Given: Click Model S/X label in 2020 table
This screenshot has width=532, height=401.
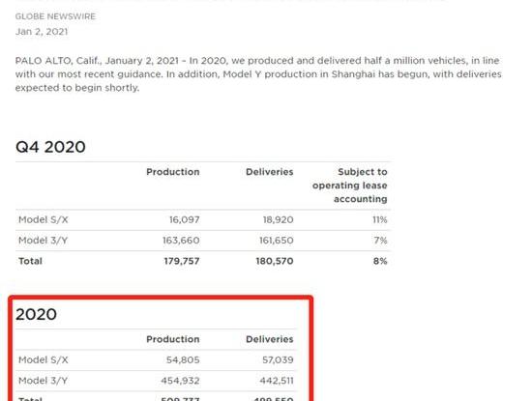Looking at the screenshot, I should tap(44, 359).
